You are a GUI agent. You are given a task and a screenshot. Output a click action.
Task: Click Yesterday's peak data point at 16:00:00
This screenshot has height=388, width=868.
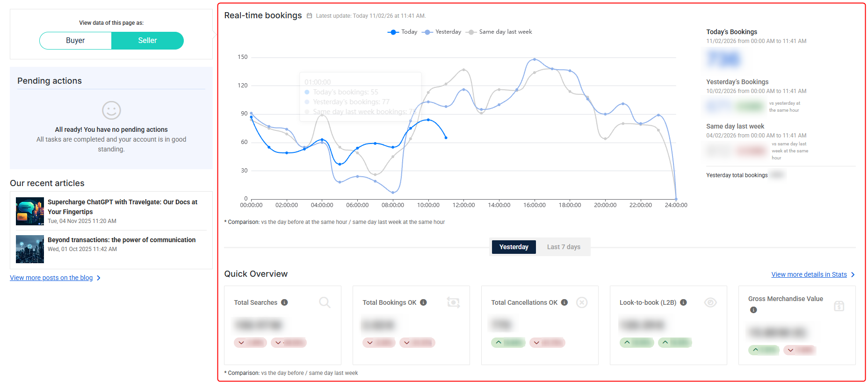[535, 59]
